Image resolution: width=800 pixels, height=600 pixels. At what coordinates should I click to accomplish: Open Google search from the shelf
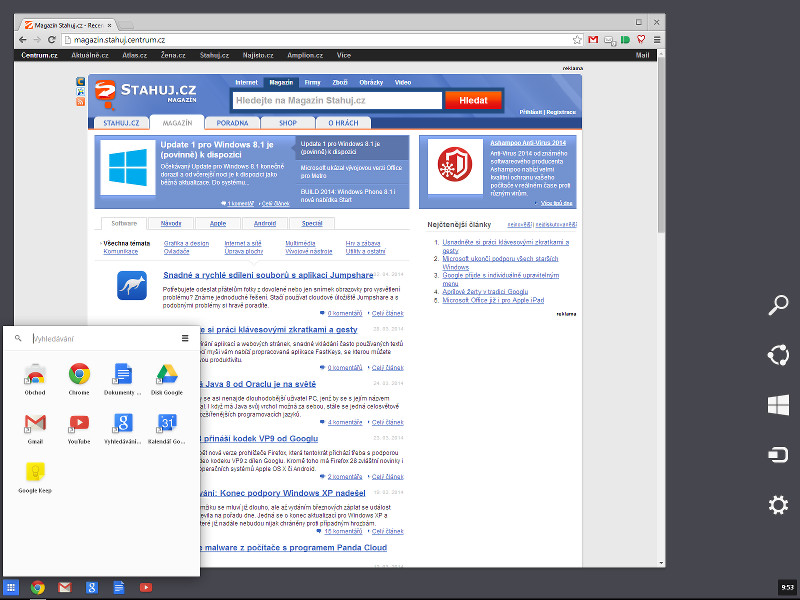coord(92,587)
